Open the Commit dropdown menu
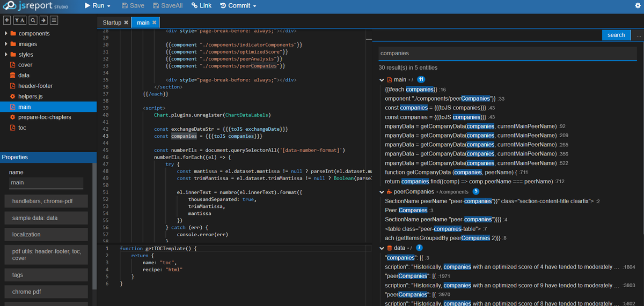Viewport: 644px width, 306px height. click(x=238, y=6)
